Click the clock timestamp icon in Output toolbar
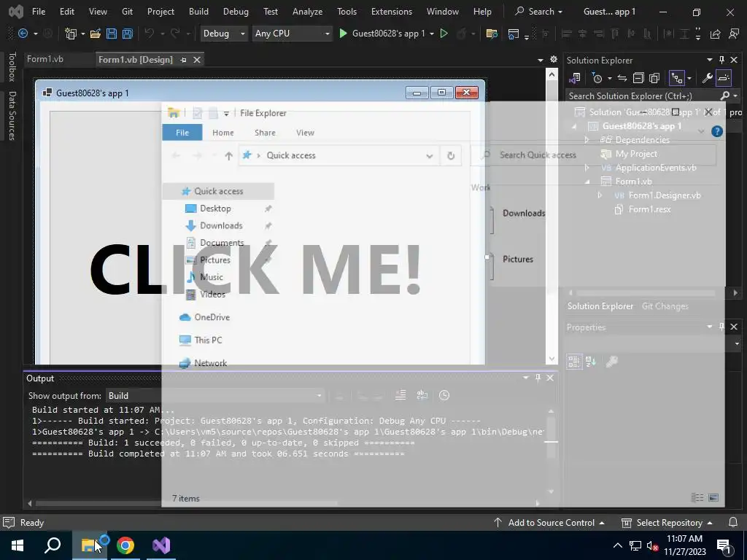 pos(444,395)
